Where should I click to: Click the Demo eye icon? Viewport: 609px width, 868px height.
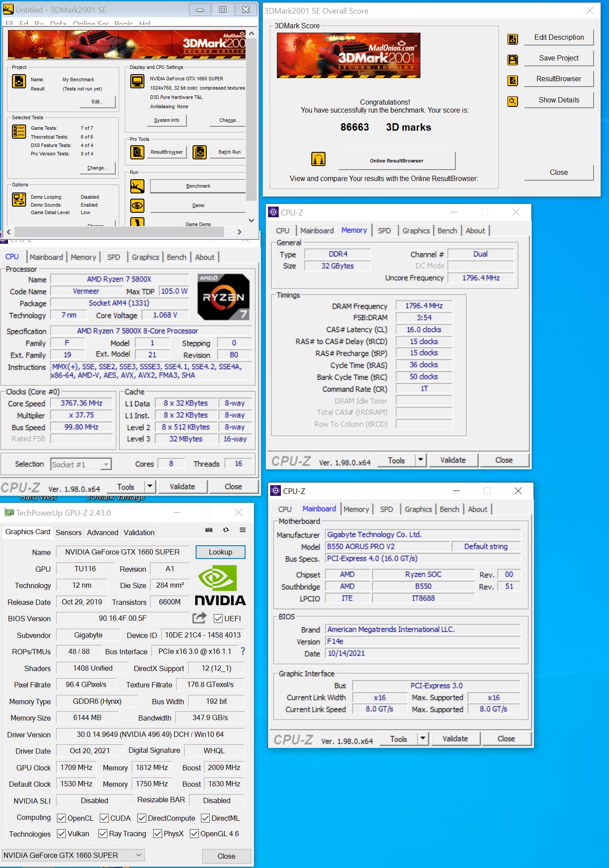[x=137, y=205]
